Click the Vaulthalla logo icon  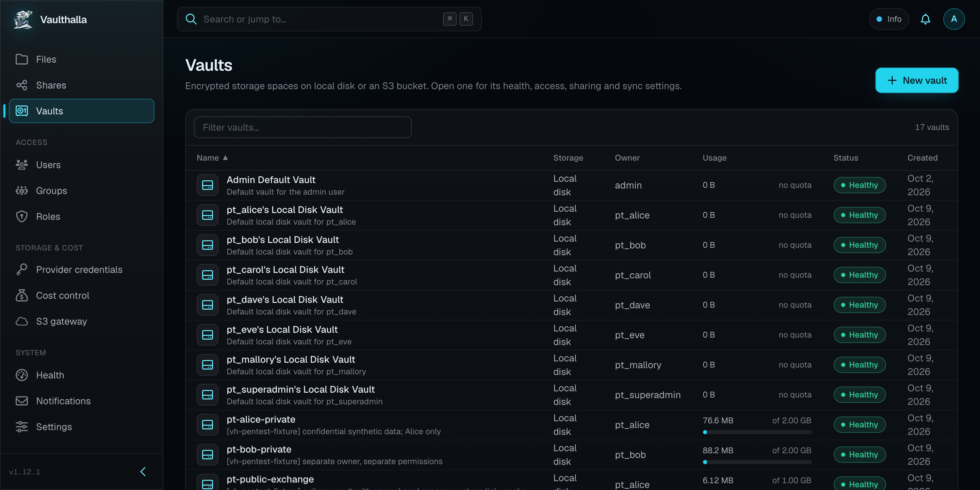click(x=23, y=19)
